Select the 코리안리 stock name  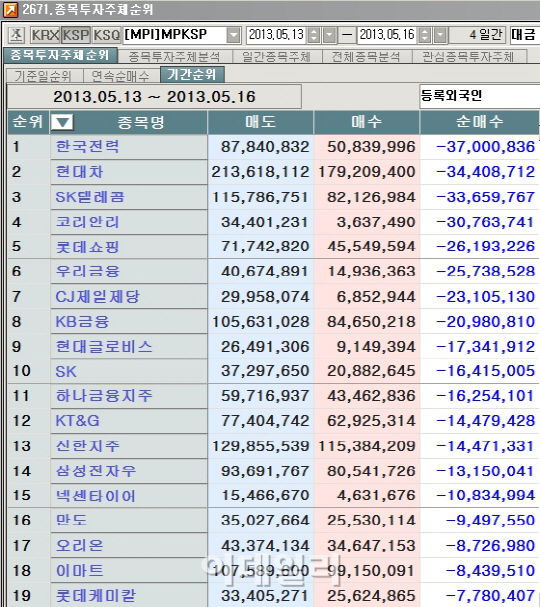[87, 222]
